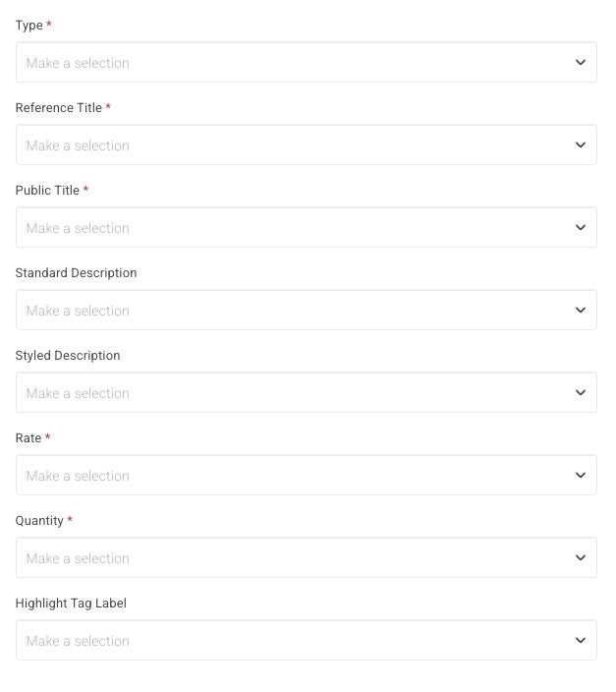616x692 pixels.
Task: Expand the Styled Description select box
Action: (x=307, y=392)
